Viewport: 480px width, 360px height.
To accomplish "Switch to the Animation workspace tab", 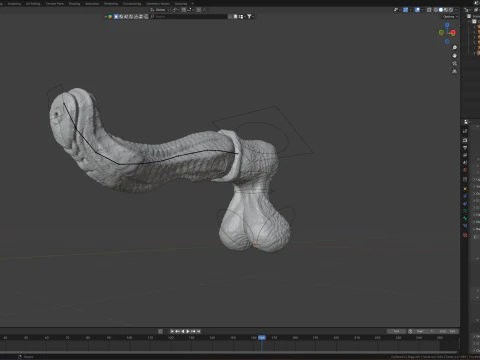I will pos(92,3).
